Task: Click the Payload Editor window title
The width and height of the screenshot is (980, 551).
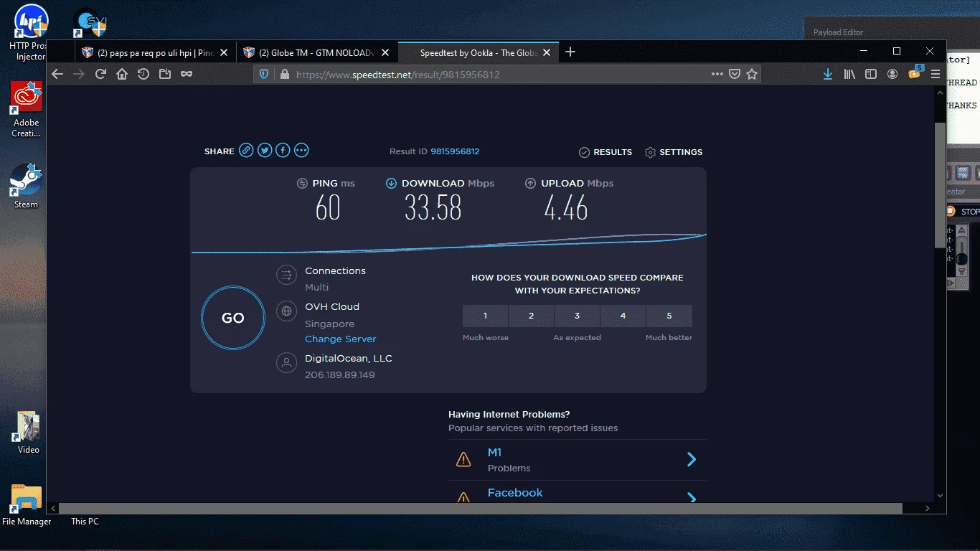Action: click(x=838, y=32)
